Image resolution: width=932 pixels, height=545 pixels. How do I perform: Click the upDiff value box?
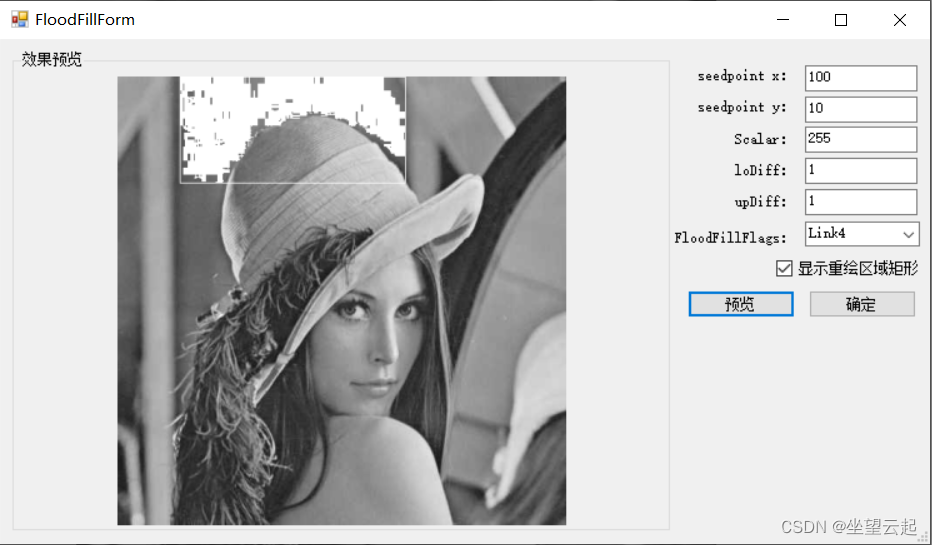coord(861,201)
